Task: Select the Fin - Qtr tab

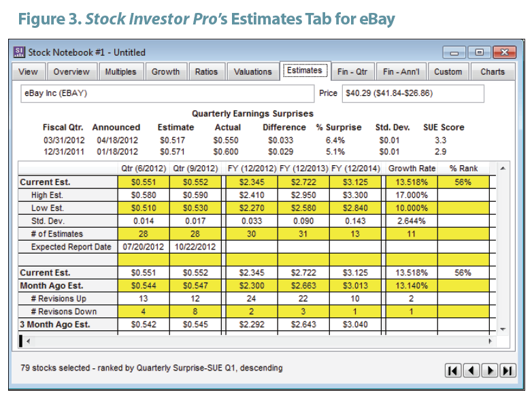Action: (x=352, y=72)
